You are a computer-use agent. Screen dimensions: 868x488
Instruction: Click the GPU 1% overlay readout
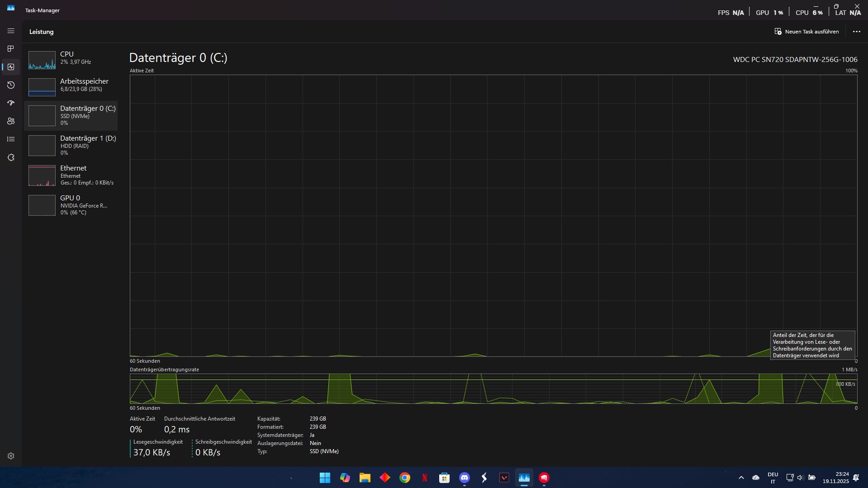click(769, 13)
